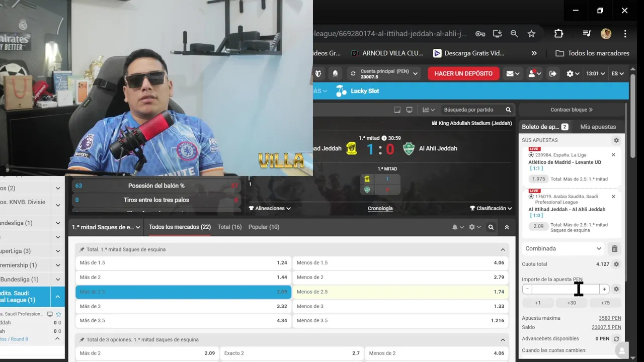The height and width of the screenshot is (362, 644).
Task: Refresh the Cuenta principal balance icon
Action: (353, 73)
